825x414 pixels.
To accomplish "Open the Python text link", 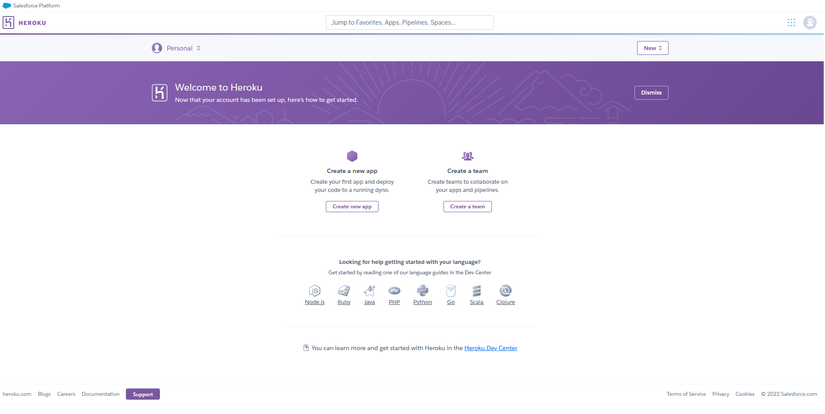I will tap(422, 302).
